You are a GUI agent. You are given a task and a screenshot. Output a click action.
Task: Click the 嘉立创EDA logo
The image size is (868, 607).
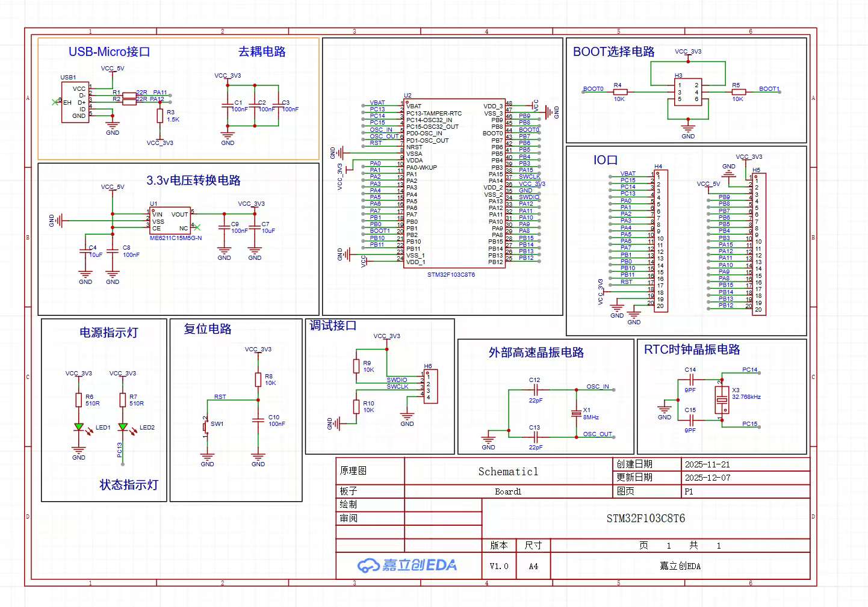click(x=408, y=565)
